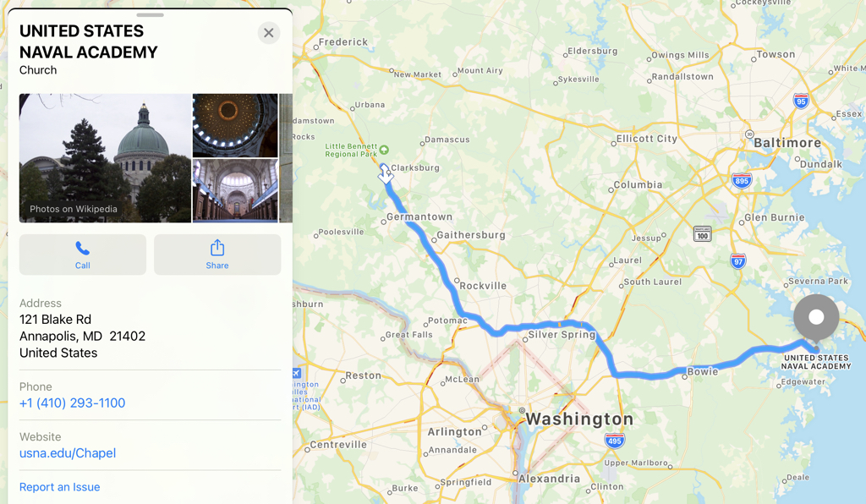Tap the Share icon button
Image resolution: width=866 pixels, height=504 pixels.
point(217,255)
